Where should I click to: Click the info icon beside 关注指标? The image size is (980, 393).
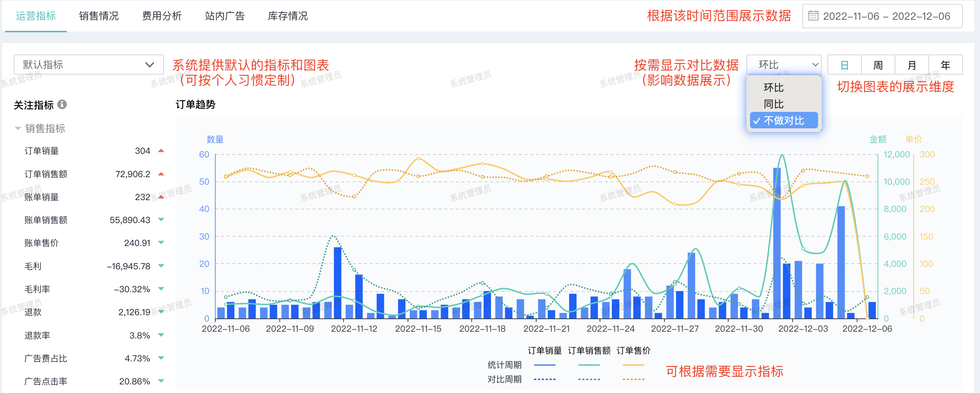click(62, 104)
